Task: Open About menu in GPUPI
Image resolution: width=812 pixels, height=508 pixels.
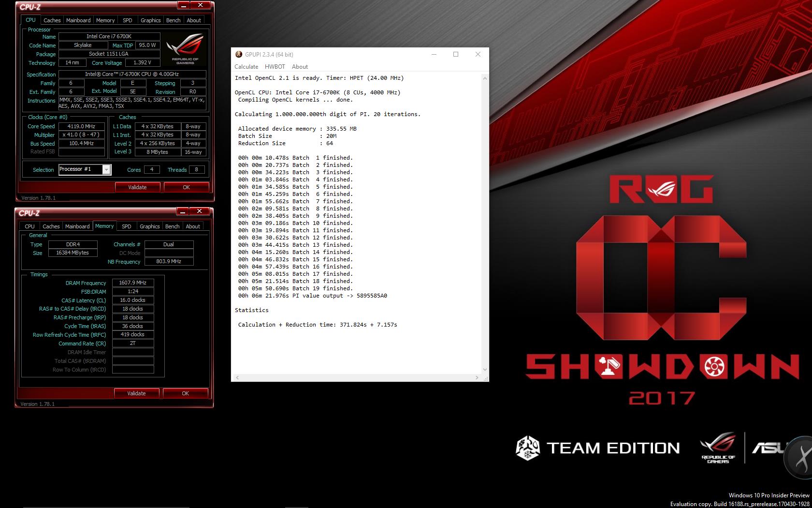Action: point(300,67)
